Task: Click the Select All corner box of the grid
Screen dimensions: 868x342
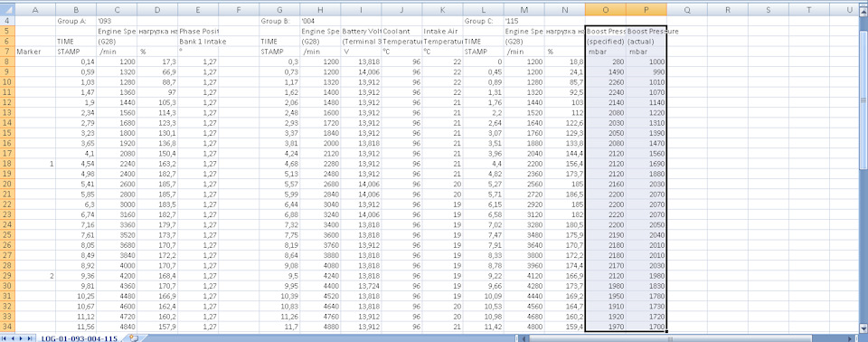Action: tap(8, 9)
